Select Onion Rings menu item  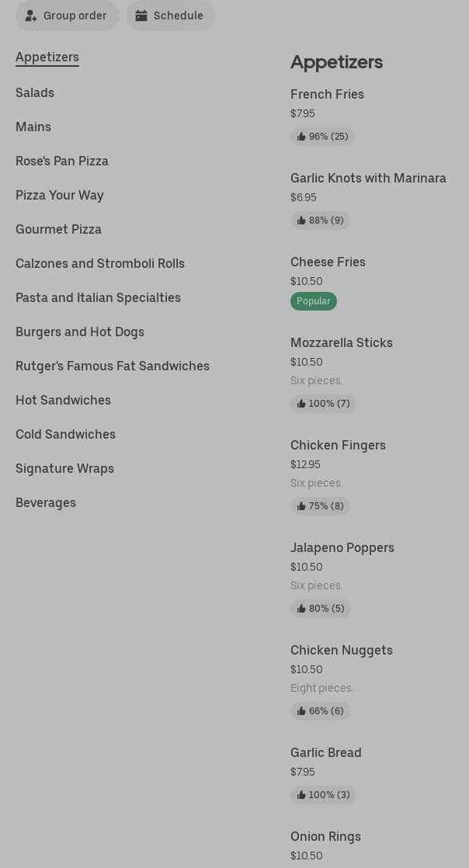325,837
